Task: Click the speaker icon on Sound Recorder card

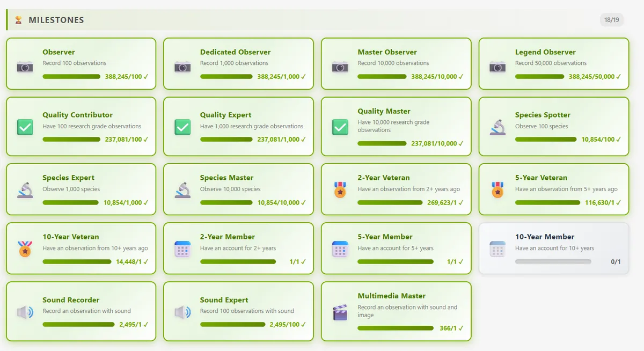Action: [25, 312]
